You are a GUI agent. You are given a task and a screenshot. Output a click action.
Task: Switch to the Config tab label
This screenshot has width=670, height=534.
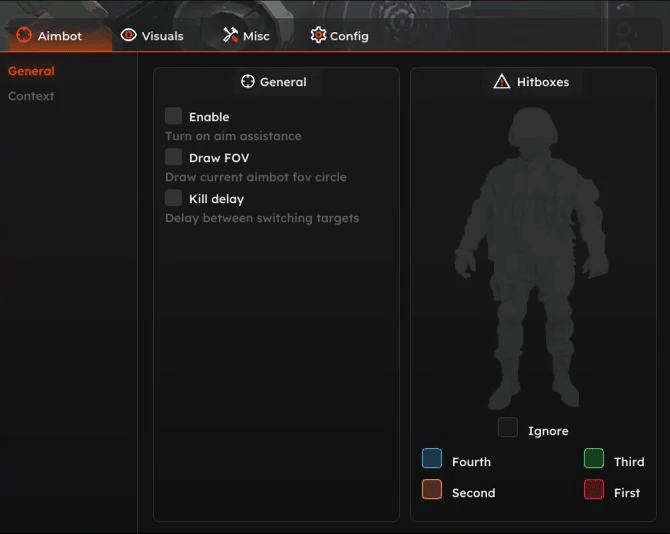(x=349, y=36)
